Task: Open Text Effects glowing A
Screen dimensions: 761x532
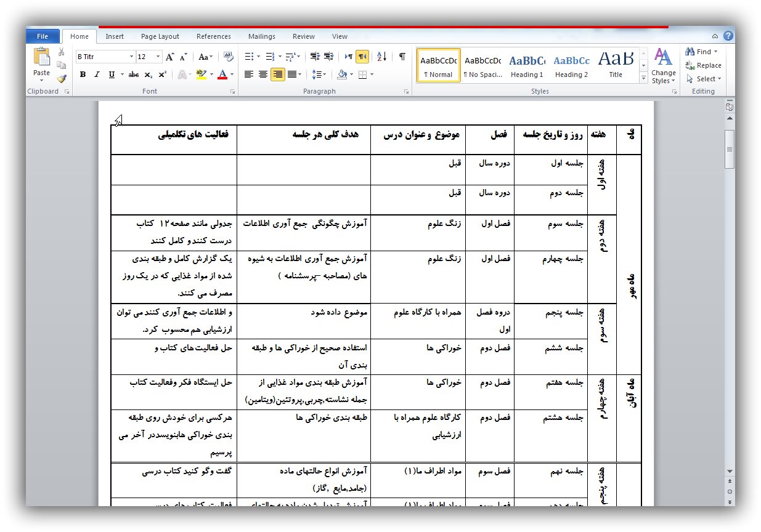Action: 182,75
